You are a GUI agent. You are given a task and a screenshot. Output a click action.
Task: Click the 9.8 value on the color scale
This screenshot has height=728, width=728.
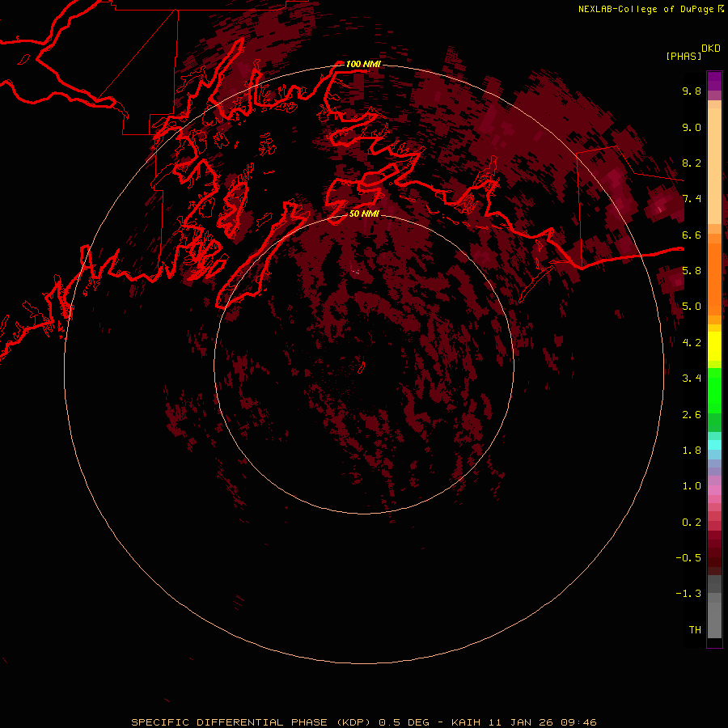point(692,91)
